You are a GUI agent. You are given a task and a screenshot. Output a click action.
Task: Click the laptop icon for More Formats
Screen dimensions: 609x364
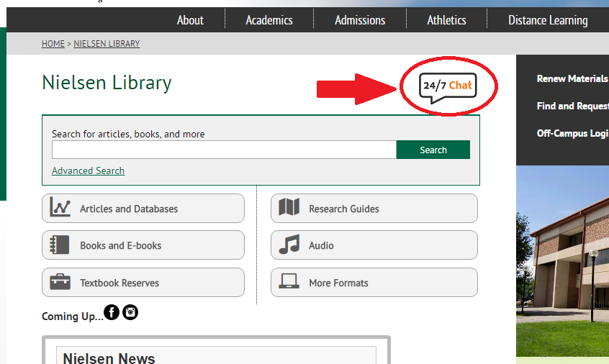click(x=289, y=281)
